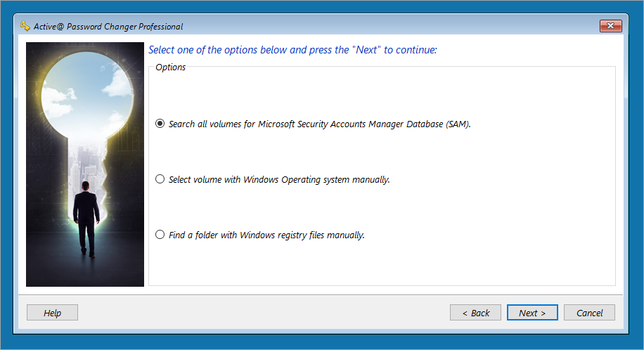The width and height of the screenshot is (644, 350).
Task: Close the Password Changer window
Action: tap(610, 26)
